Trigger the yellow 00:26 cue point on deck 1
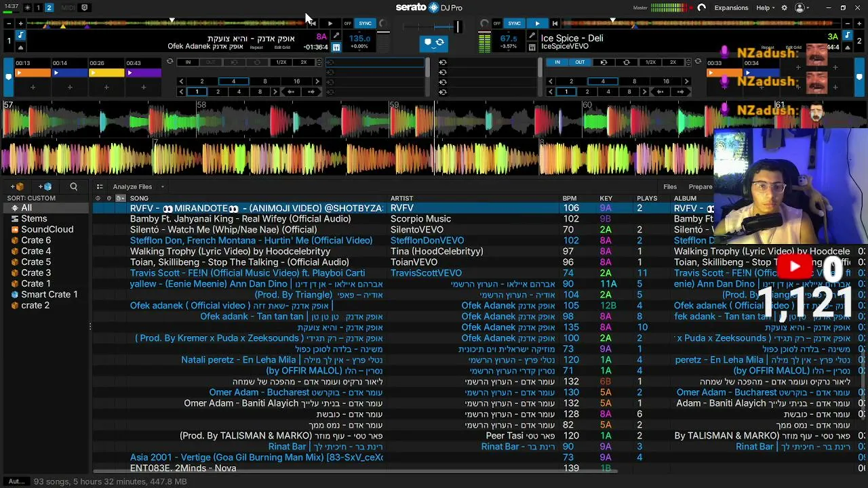Image resolution: width=868 pixels, height=488 pixels. tap(106, 73)
